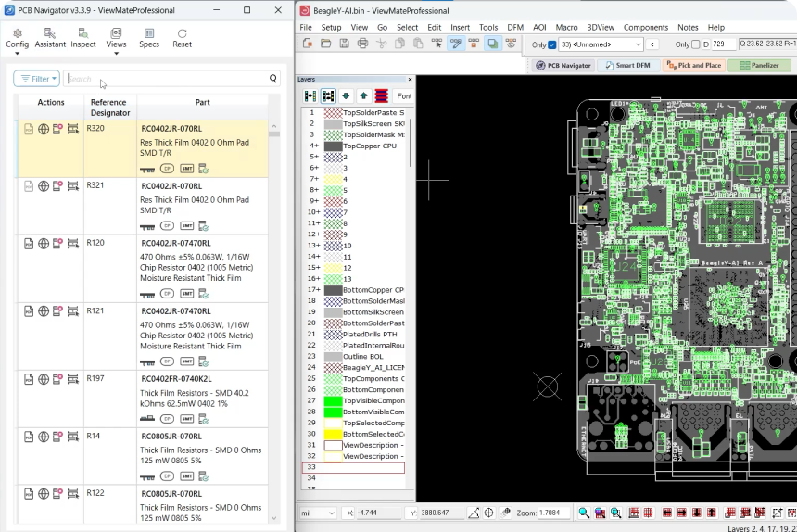Open the Panelizer

[759, 66]
